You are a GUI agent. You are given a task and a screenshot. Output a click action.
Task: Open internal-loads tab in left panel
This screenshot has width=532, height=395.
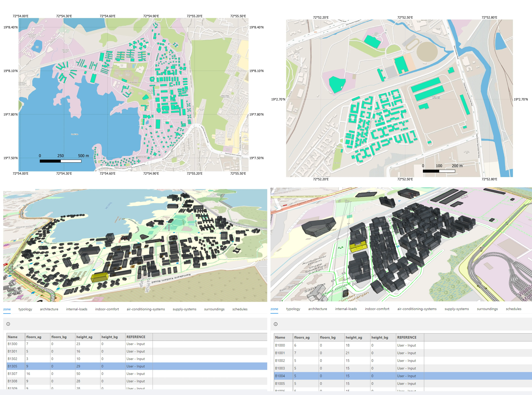point(77,309)
